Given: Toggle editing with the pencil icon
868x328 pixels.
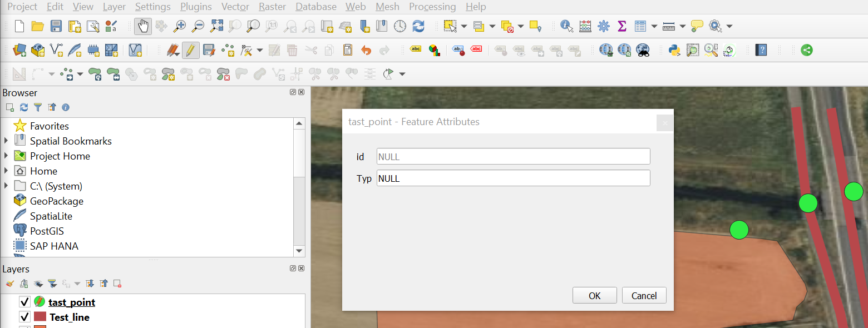Looking at the screenshot, I should coord(190,51).
